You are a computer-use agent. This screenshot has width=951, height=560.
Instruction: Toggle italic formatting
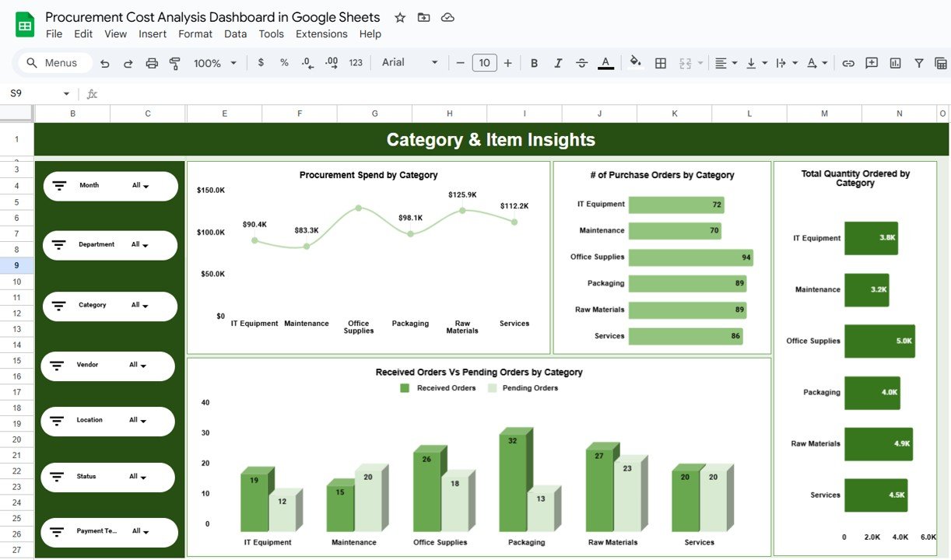pos(557,63)
